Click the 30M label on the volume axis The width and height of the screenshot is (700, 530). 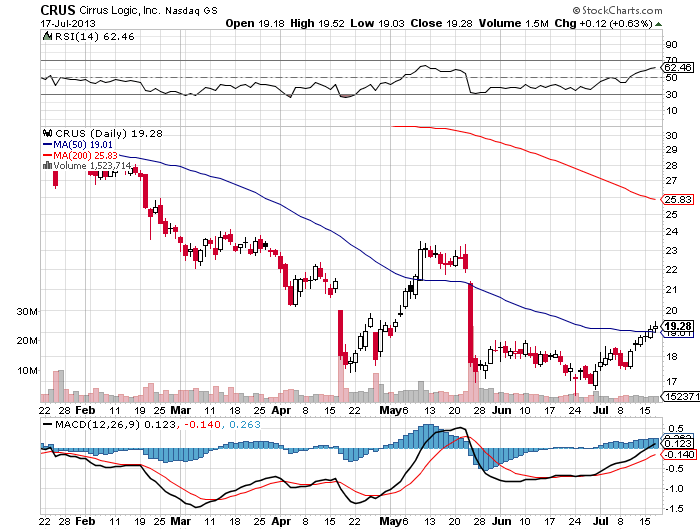tap(27, 311)
